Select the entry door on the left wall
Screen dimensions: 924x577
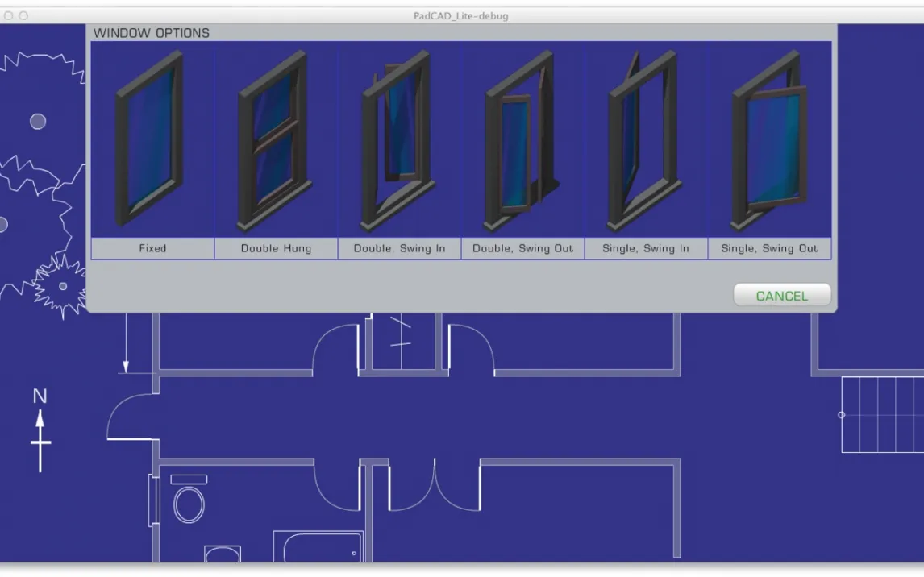[x=131, y=417]
